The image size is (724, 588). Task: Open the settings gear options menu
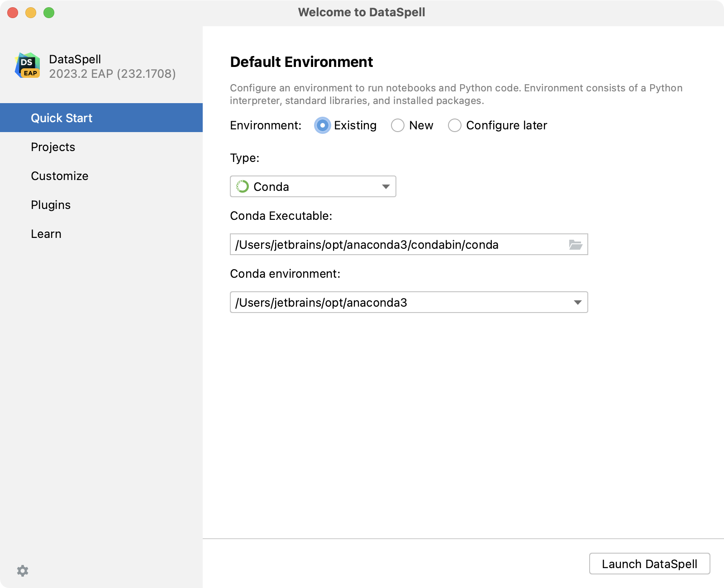[x=23, y=571]
